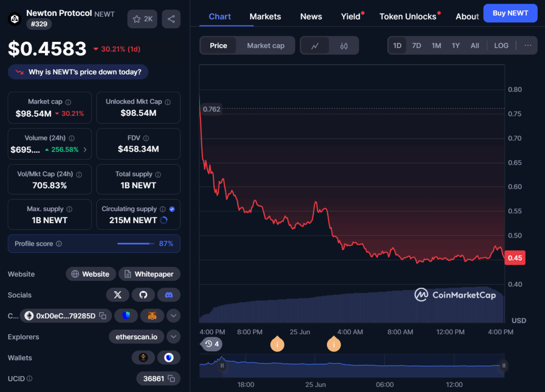Open the Token Unlocks tab

[407, 16]
